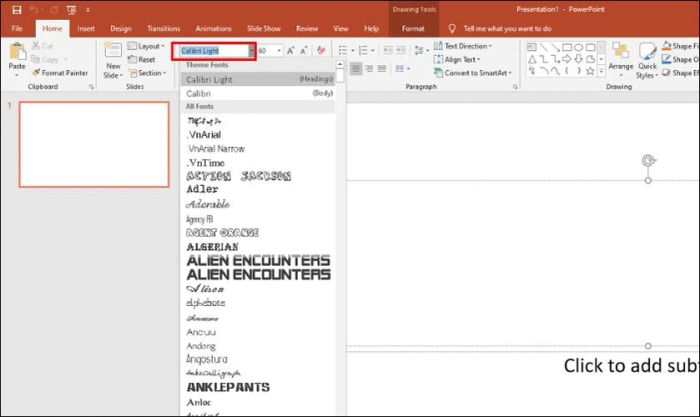
Task: Click Increase List Level icon
Action: pyautogui.click(x=401, y=50)
